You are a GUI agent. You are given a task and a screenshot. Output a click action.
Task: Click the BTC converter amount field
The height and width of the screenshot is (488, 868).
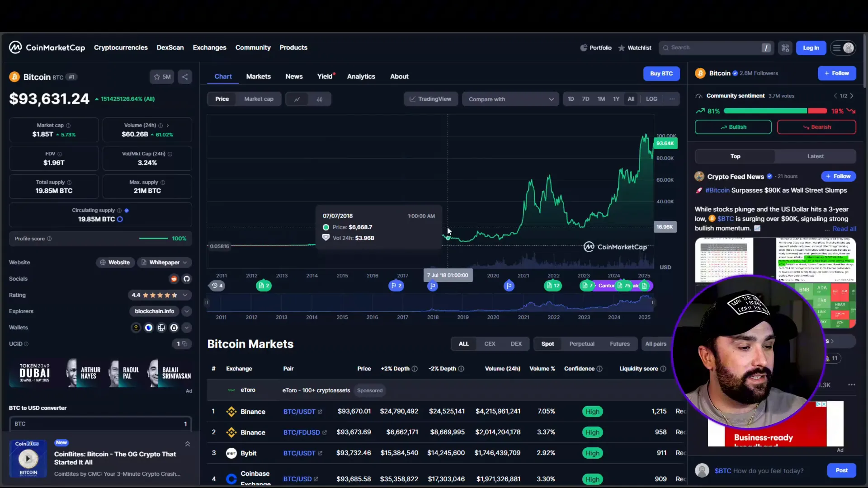click(100, 424)
